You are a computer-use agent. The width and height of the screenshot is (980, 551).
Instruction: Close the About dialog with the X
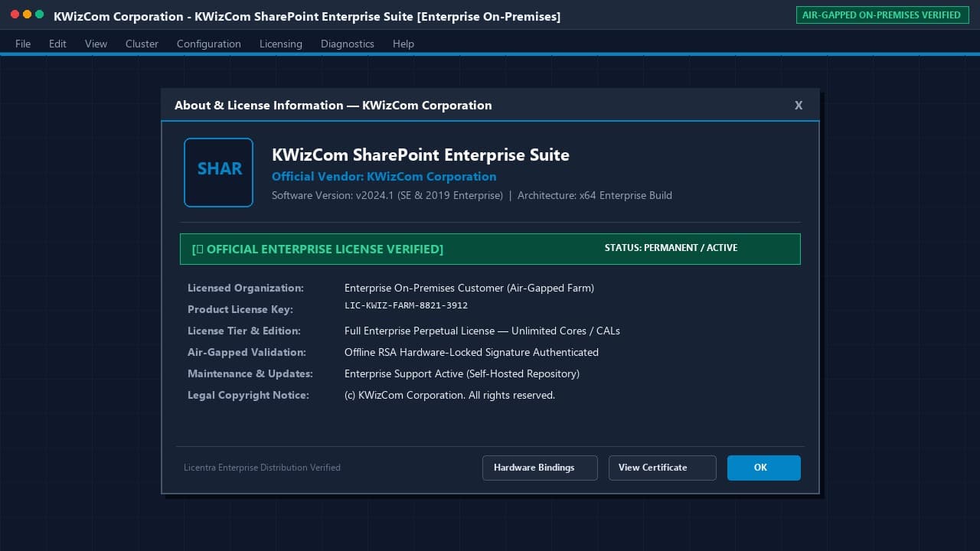(x=799, y=106)
